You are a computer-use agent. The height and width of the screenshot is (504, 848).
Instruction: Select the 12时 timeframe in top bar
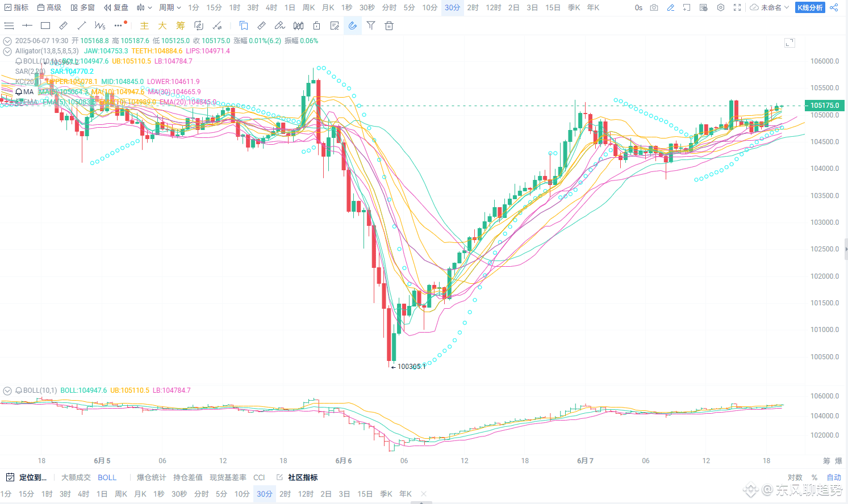[x=494, y=7]
